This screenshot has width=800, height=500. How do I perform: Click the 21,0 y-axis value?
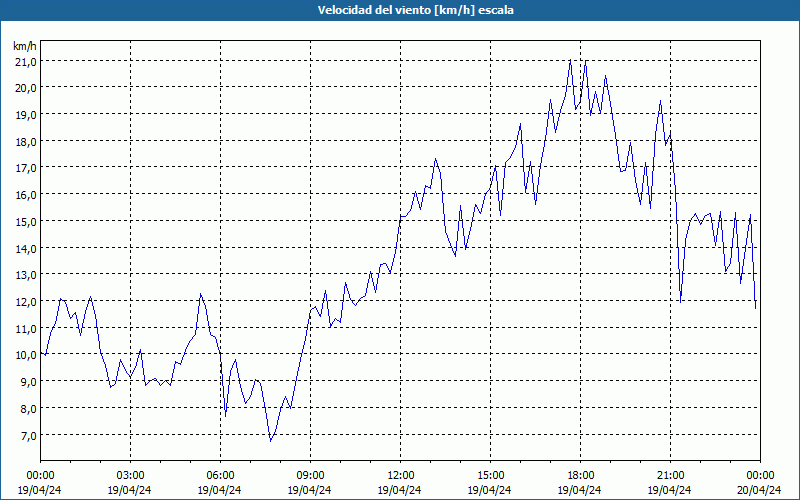(x=27, y=62)
